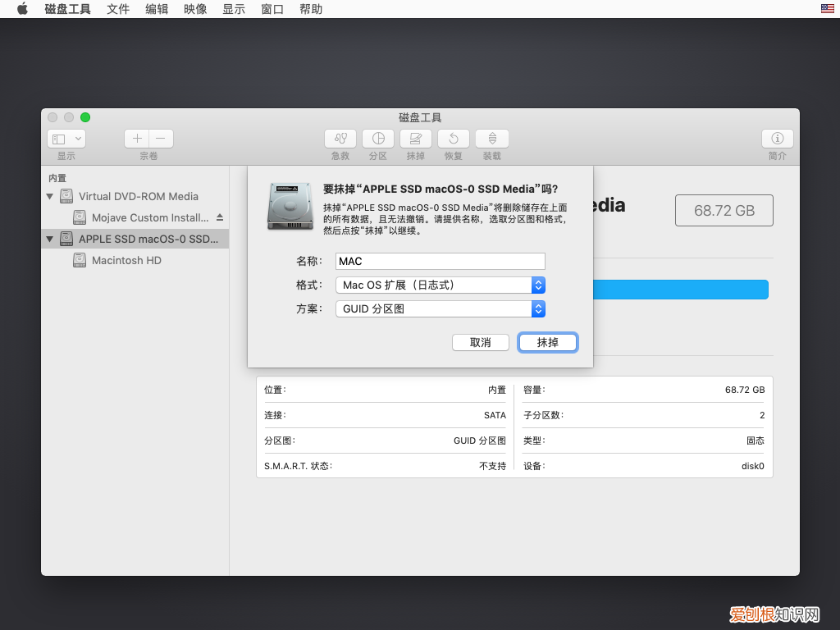Click the US flag input source icon
840x630 pixels.
(x=827, y=8)
